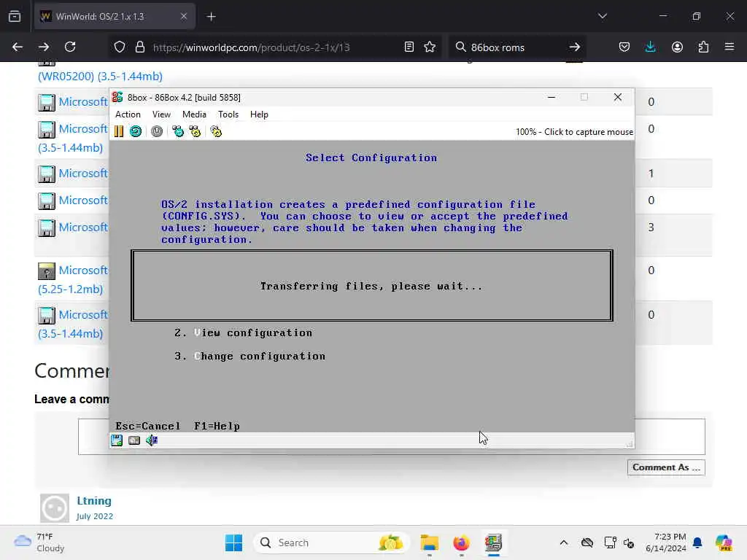The height and width of the screenshot is (560, 747).
Task: Reload the WinWorld page
Action: (x=70, y=47)
